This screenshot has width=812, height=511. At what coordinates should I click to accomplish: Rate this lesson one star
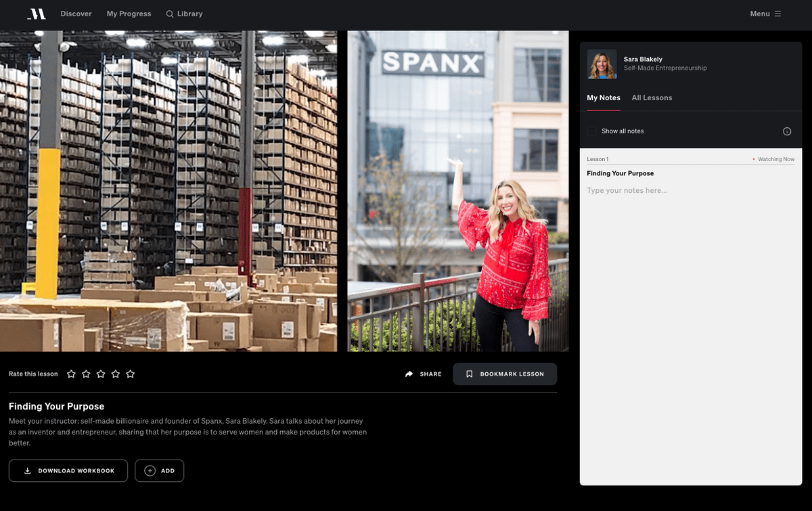[x=71, y=374]
